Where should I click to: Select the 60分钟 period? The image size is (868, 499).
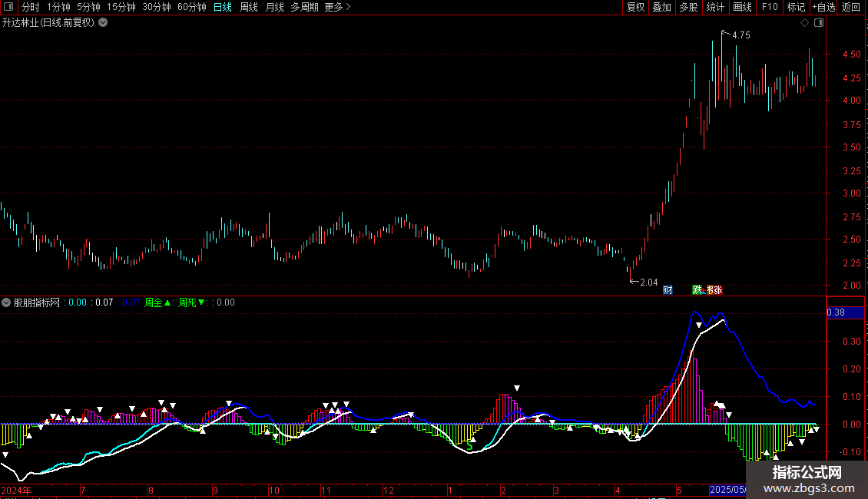191,7
